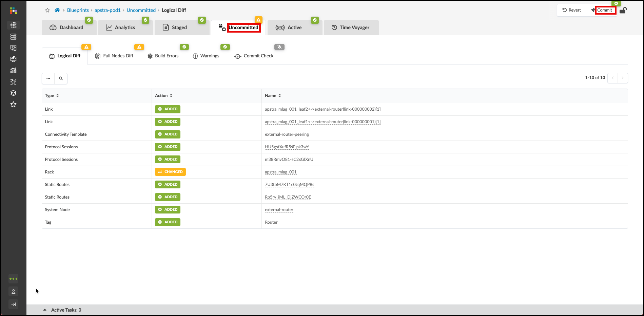Expand the Active Tasks panel
644x316 pixels.
[45, 310]
